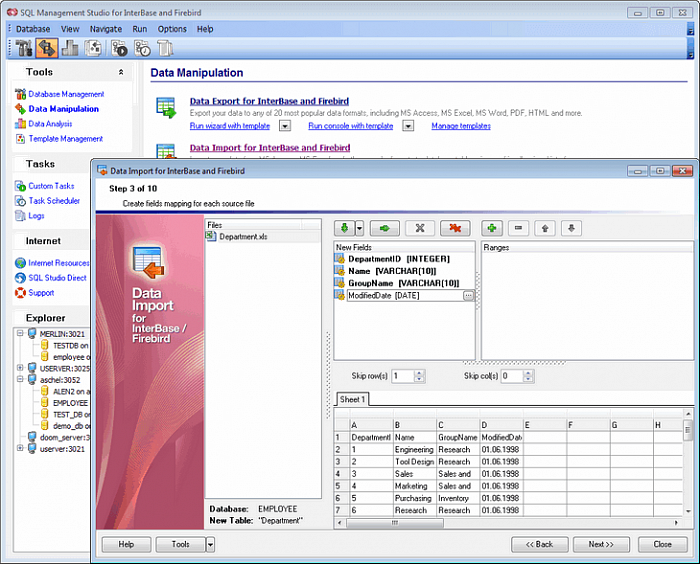Image resolution: width=700 pixels, height=564 pixels.
Task: Open Run console with template dropdown
Action: click(408, 126)
